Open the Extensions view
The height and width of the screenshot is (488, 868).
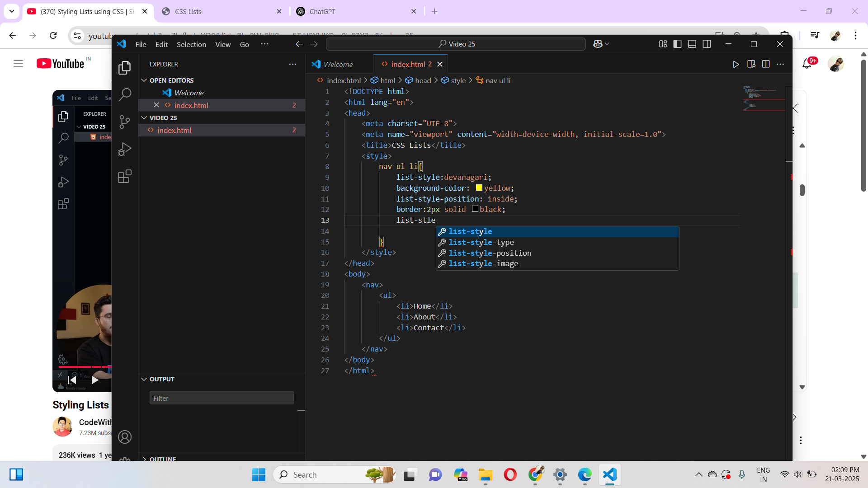(124, 176)
